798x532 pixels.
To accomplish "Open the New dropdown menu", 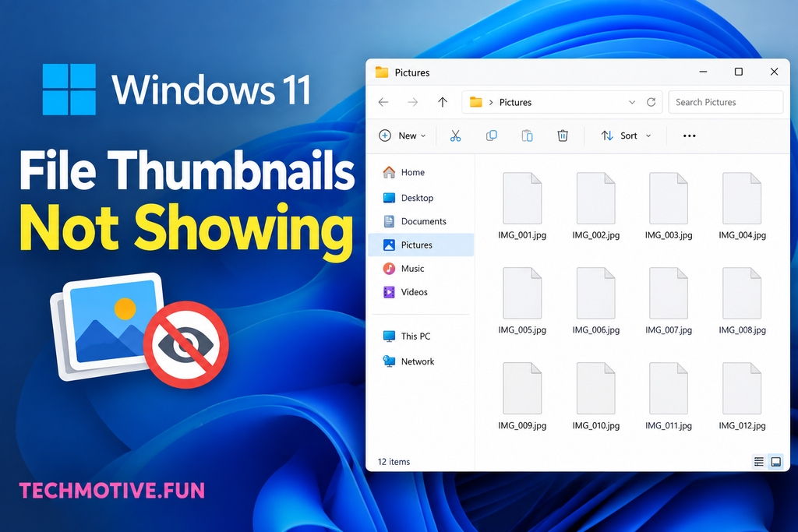I will [403, 136].
